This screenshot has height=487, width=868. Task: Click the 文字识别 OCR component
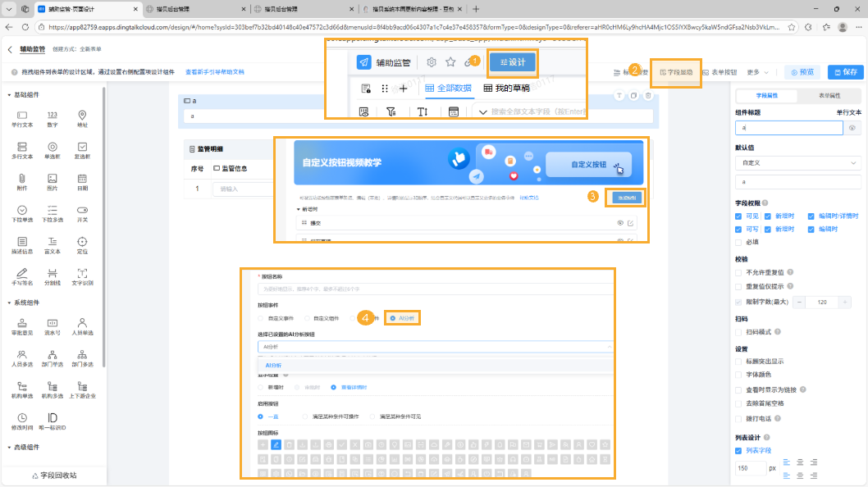pyautogui.click(x=82, y=275)
